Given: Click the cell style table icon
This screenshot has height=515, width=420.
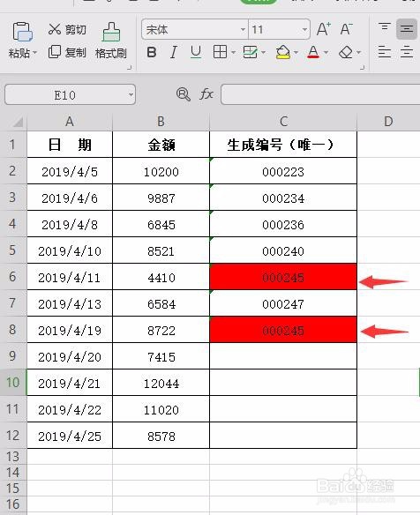Looking at the screenshot, I should pos(250,52).
